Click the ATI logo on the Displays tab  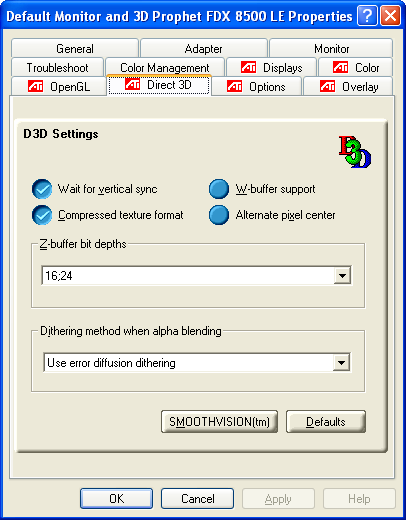tap(248, 67)
